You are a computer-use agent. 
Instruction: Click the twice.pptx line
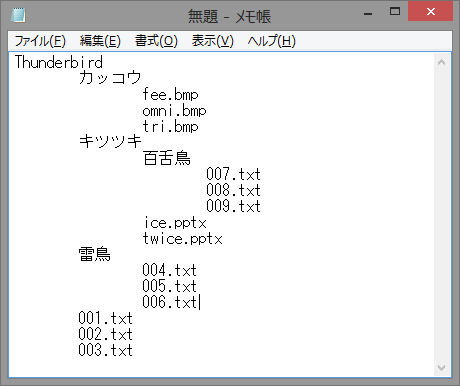182,238
